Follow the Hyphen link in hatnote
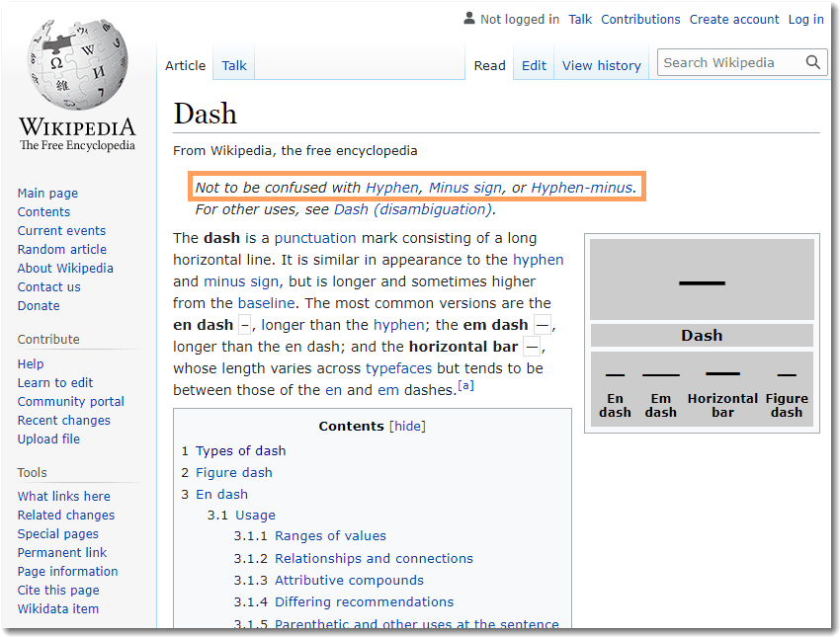 pyautogui.click(x=391, y=188)
